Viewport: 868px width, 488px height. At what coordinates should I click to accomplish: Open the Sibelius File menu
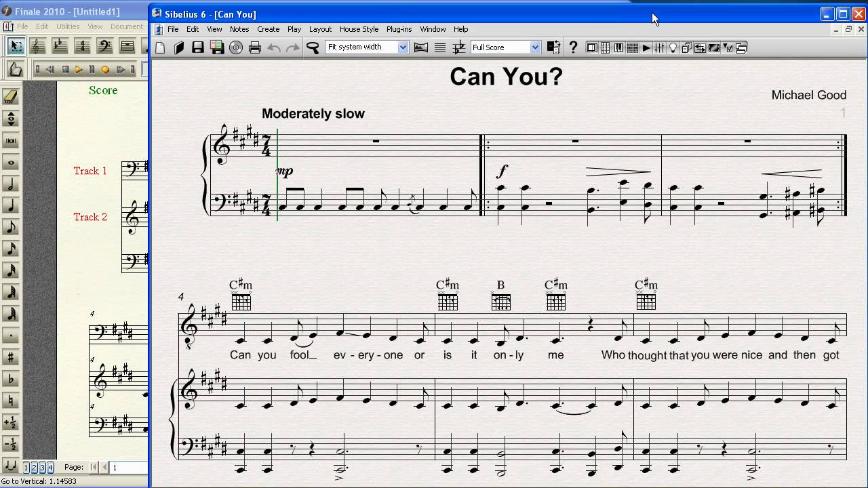pyautogui.click(x=173, y=29)
